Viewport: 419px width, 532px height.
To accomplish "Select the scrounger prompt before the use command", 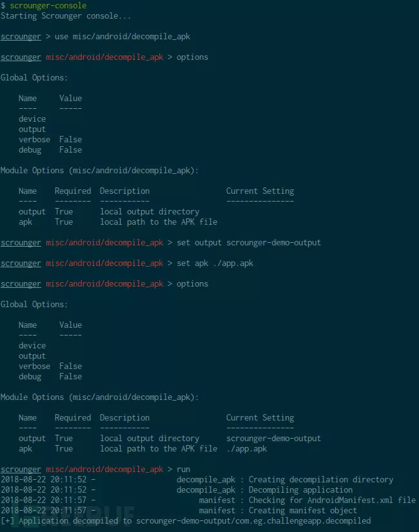I will 21,36.
